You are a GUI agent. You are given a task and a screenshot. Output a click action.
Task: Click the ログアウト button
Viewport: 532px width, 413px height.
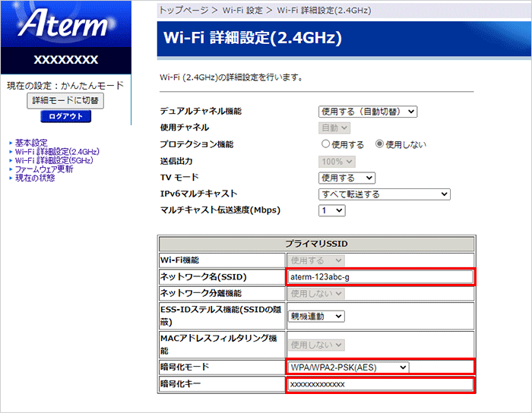point(65,116)
